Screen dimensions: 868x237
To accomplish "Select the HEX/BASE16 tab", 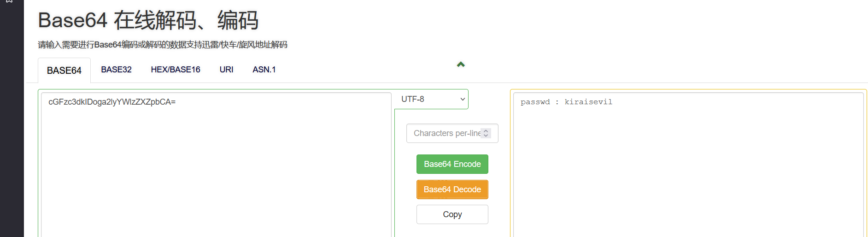I will pos(176,70).
